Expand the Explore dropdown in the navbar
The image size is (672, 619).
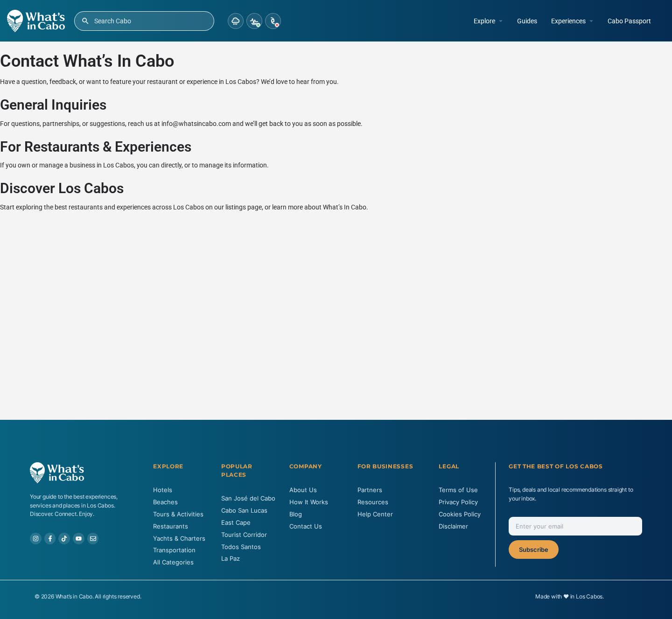click(x=488, y=21)
